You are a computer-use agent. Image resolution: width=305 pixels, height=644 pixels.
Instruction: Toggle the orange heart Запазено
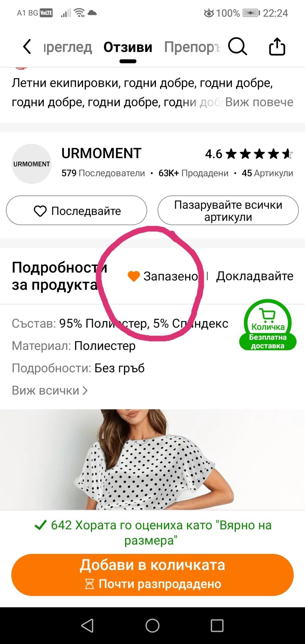[163, 276]
